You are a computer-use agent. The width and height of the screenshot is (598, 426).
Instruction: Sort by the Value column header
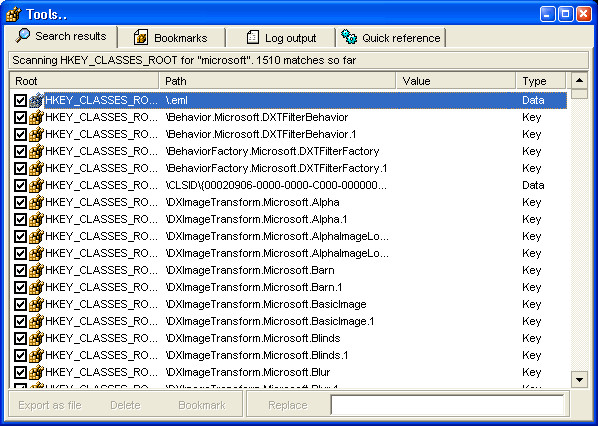pos(456,81)
